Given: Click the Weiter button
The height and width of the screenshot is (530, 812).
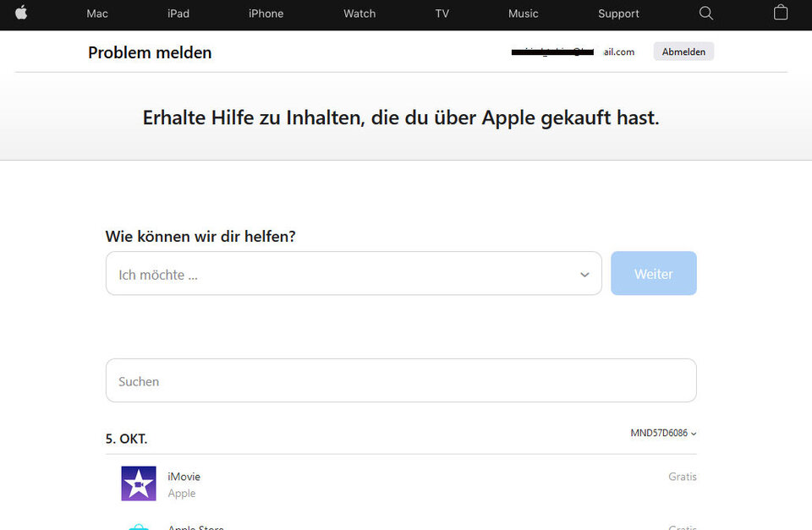Looking at the screenshot, I should pos(654,273).
